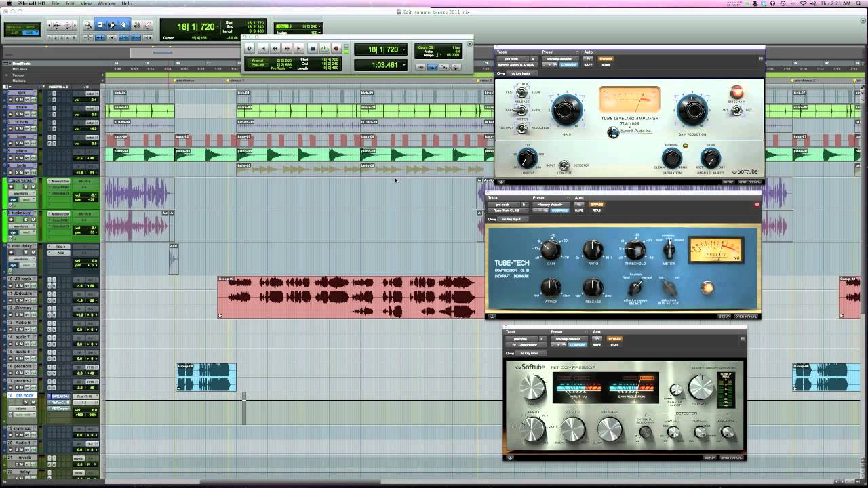Click TLA-100A Saturation knob
Screen dimensions: 868x488
click(x=672, y=157)
